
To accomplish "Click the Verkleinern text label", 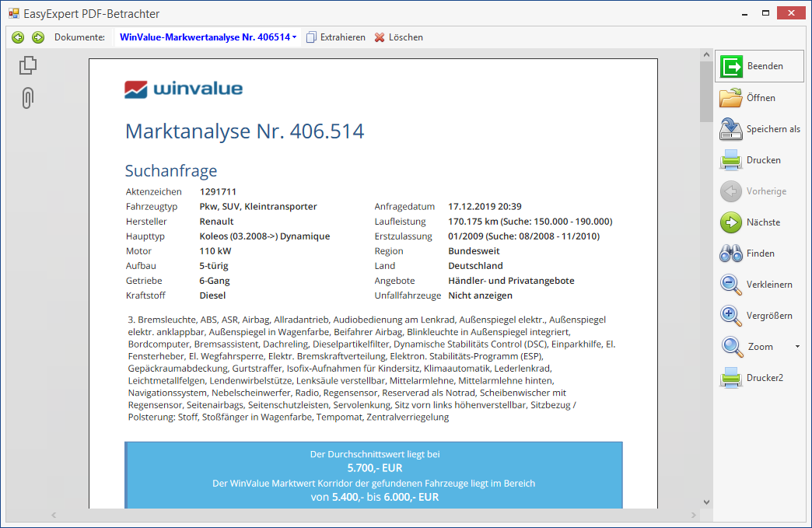I will pyautogui.click(x=769, y=284).
